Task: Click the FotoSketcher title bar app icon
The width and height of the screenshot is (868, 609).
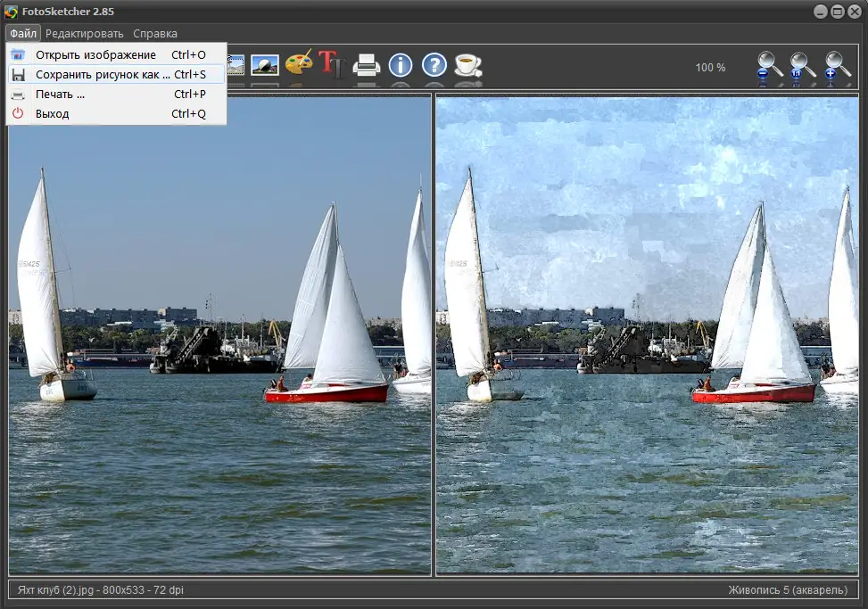Action: click(11, 11)
